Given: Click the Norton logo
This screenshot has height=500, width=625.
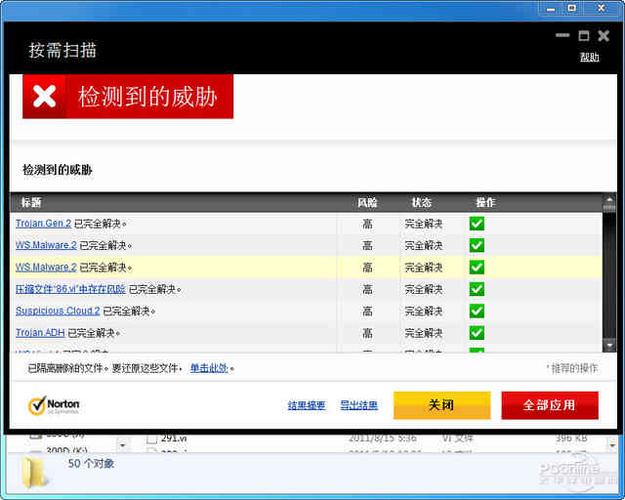Looking at the screenshot, I should click(x=54, y=406).
